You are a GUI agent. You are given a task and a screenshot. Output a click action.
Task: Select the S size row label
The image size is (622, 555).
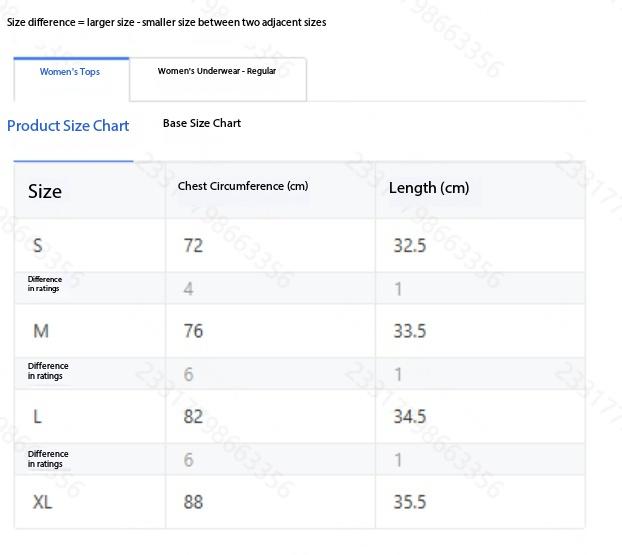coord(38,246)
